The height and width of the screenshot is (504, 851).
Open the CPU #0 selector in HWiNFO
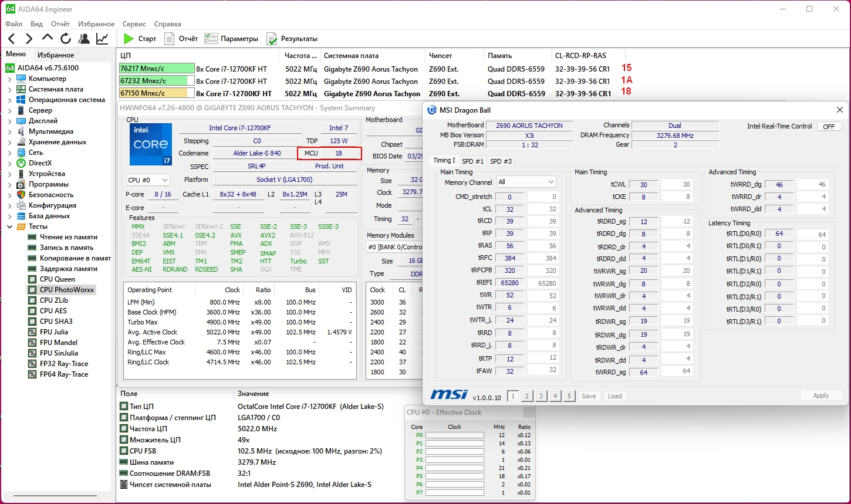148,180
